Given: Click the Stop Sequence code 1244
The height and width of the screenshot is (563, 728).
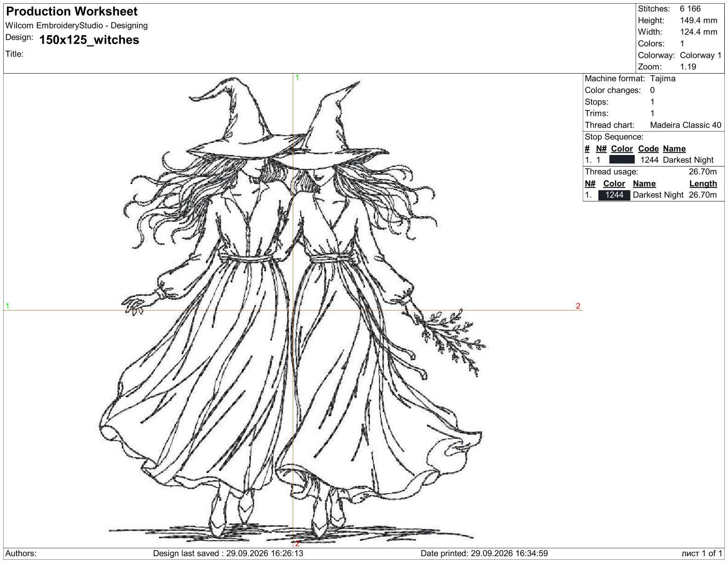Looking at the screenshot, I should point(649,160).
